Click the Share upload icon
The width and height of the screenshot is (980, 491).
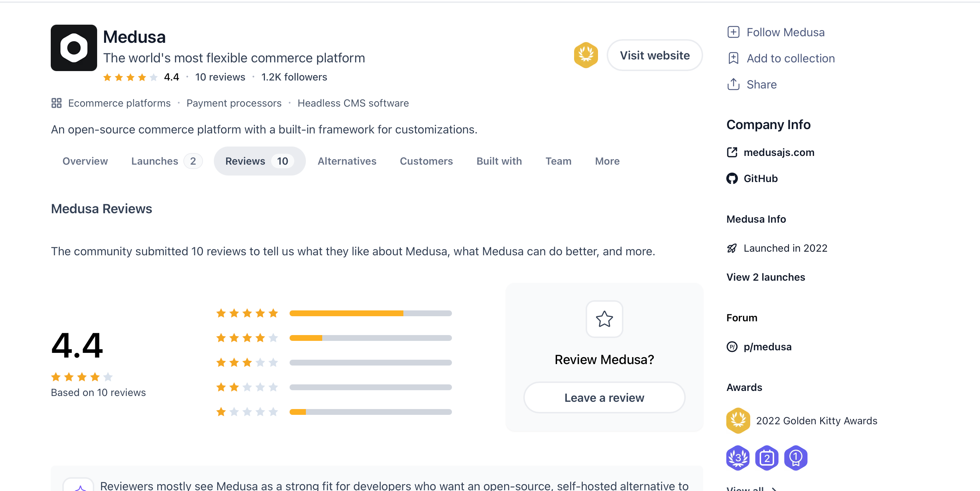pos(733,84)
